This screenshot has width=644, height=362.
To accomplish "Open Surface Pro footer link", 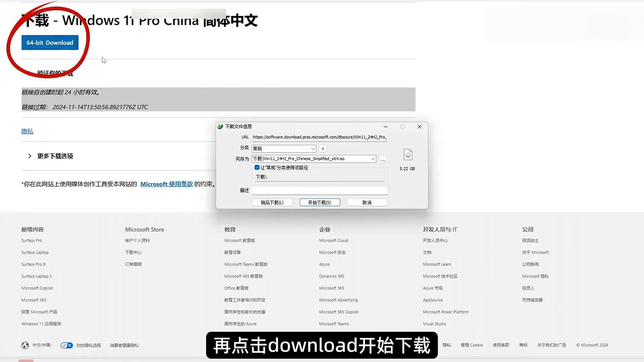I will [31, 240].
